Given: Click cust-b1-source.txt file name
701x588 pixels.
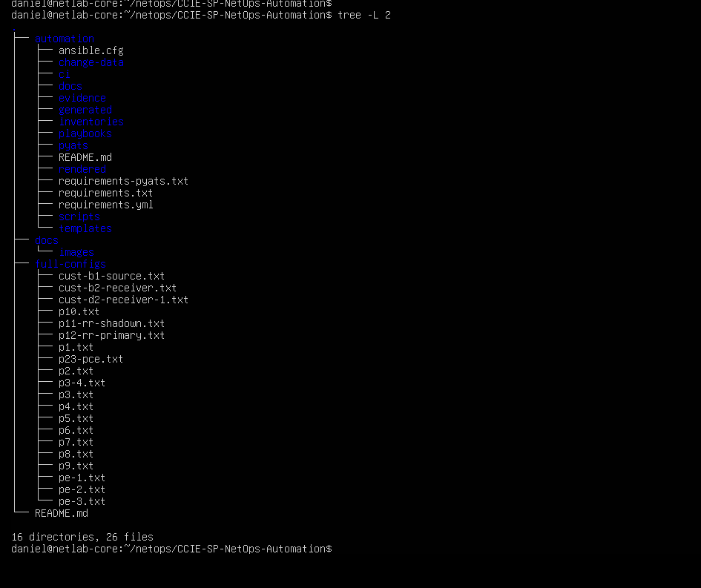Looking at the screenshot, I should tap(111, 276).
